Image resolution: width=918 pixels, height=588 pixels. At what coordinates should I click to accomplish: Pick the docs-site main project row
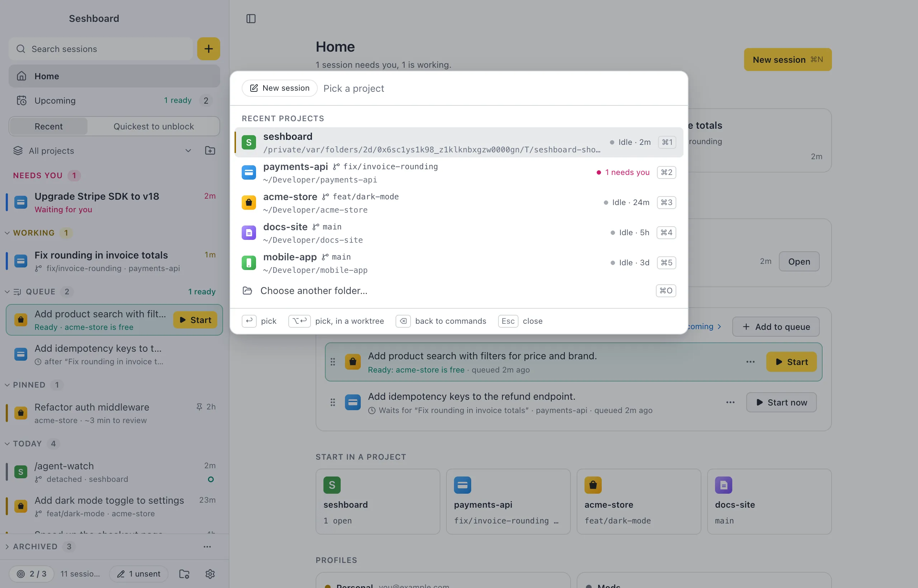coord(459,233)
